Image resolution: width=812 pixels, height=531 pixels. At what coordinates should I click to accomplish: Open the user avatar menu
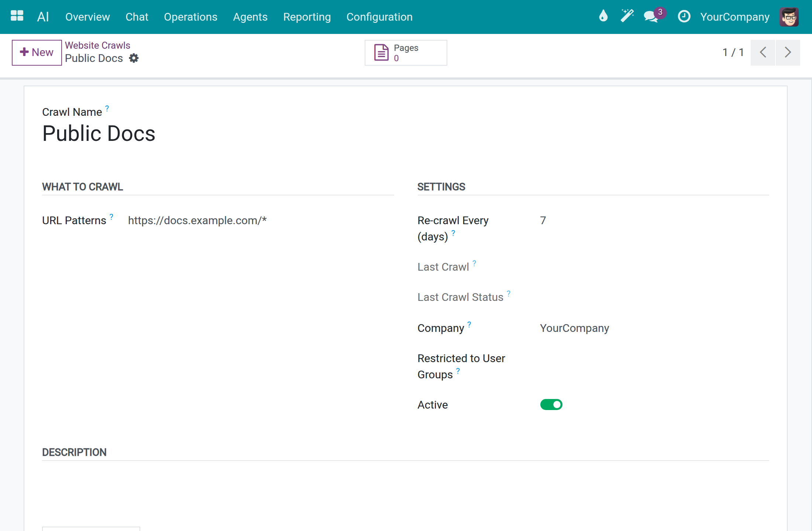click(x=789, y=17)
